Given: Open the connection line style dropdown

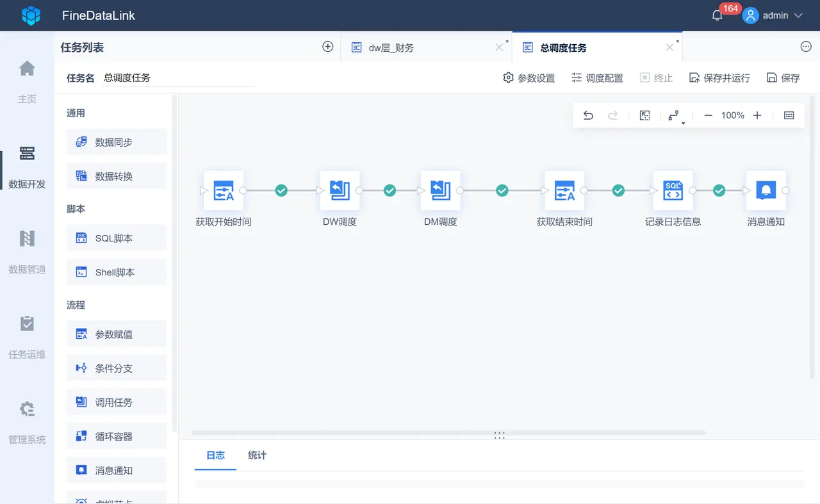Looking at the screenshot, I should 675,116.
